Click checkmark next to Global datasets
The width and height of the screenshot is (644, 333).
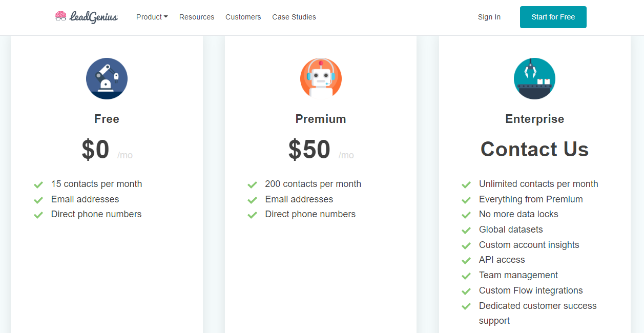pos(466,230)
